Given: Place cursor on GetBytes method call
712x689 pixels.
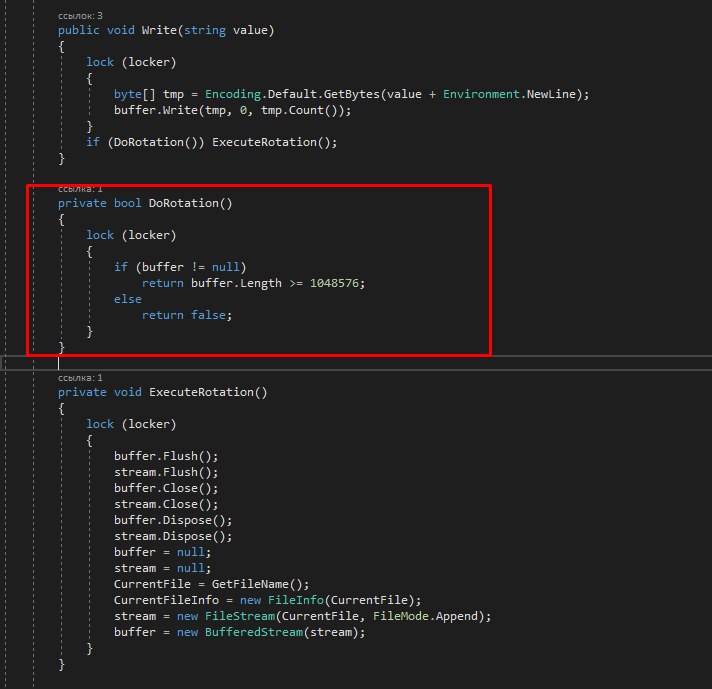Looking at the screenshot, I should coord(351,94).
